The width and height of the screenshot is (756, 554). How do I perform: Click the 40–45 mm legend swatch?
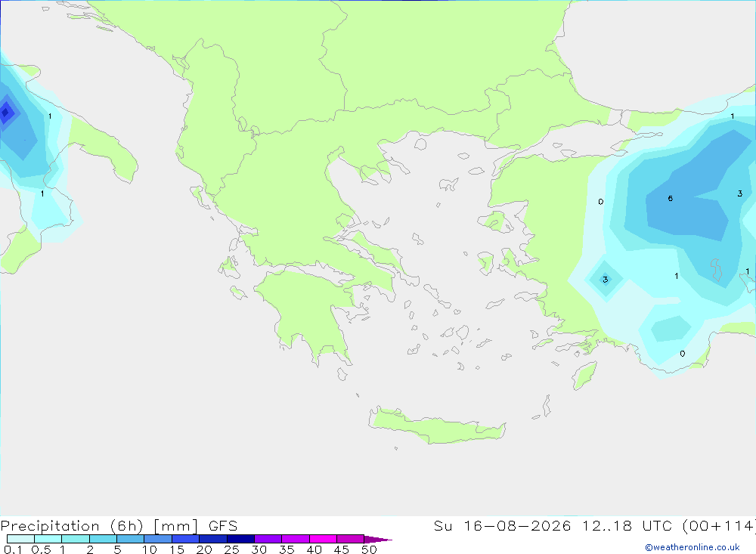point(323,539)
